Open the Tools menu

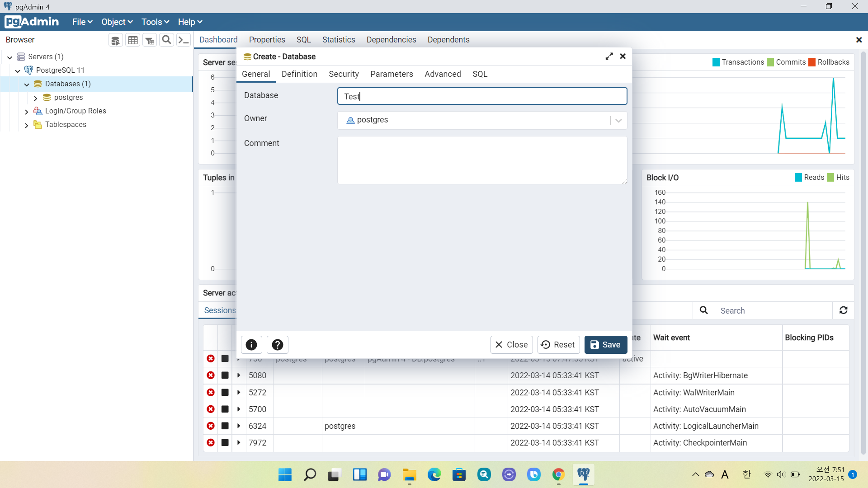coord(155,22)
